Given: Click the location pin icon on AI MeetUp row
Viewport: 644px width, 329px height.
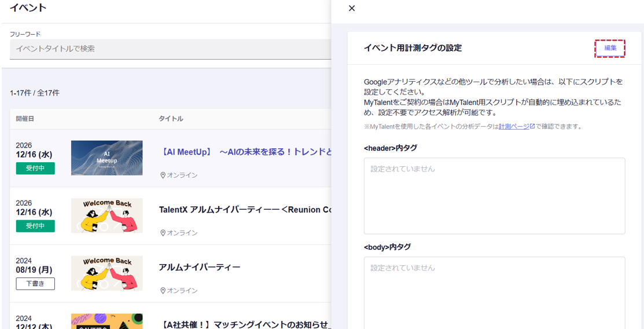Looking at the screenshot, I should [x=163, y=176].
